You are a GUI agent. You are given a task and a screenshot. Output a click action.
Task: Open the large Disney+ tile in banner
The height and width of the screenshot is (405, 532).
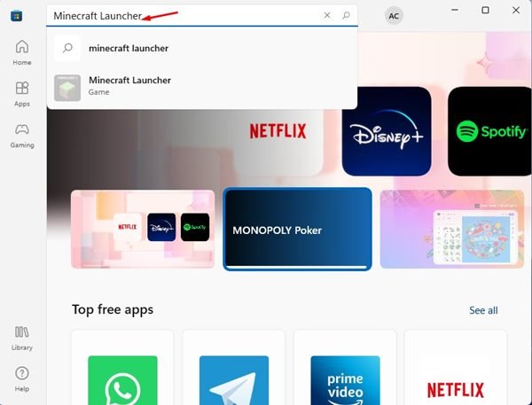[387, 131]
